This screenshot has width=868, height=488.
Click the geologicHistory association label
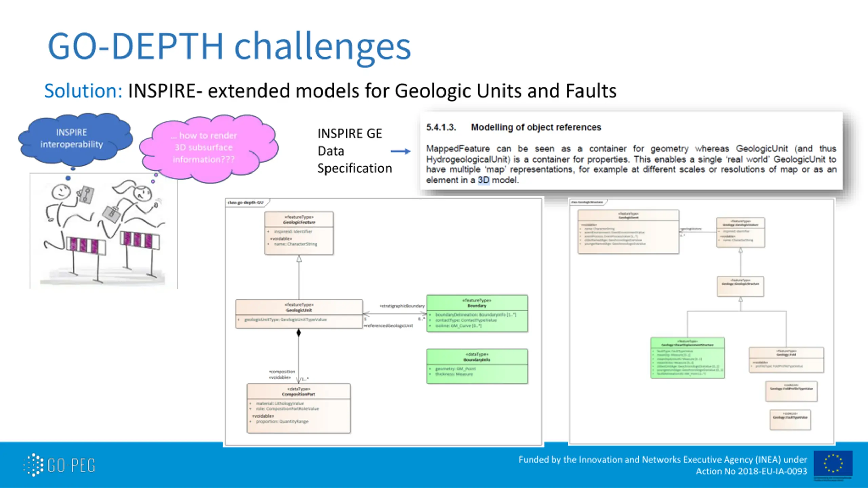click(691, 229)
